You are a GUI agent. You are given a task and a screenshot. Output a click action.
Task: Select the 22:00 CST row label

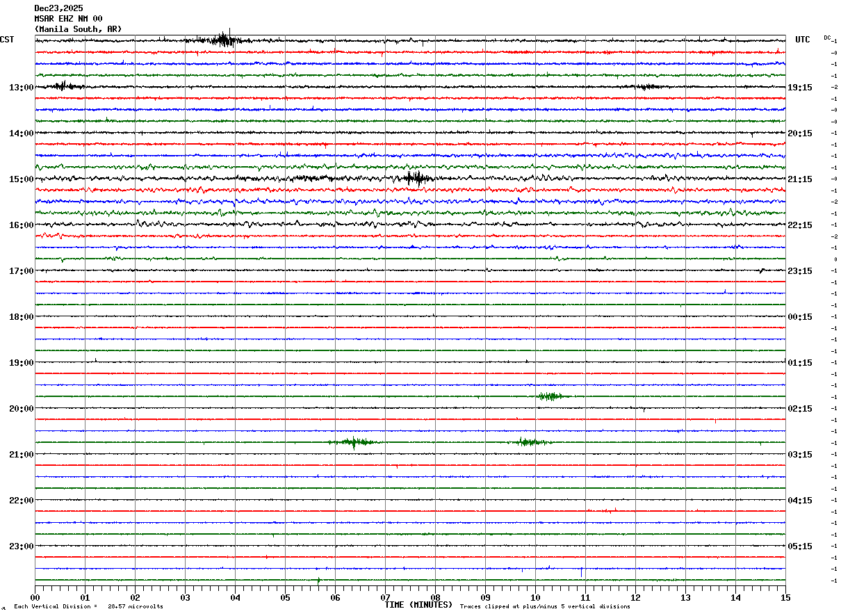tap(22, 501)
